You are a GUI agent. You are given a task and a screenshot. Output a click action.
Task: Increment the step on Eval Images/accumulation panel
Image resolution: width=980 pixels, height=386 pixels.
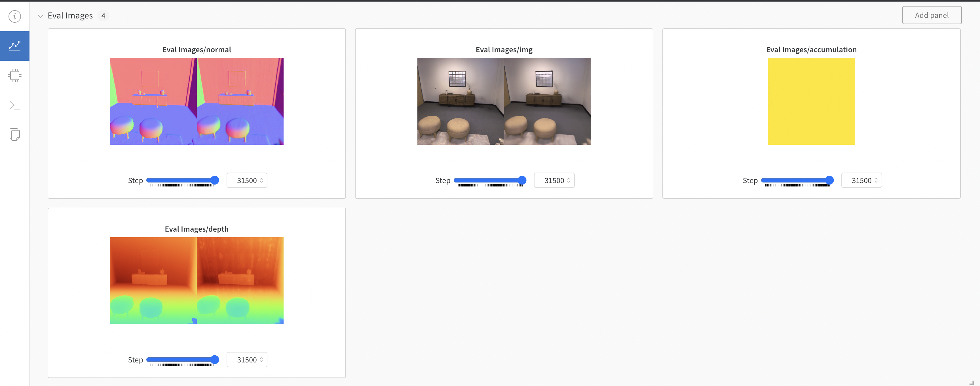tap(877, 178)
